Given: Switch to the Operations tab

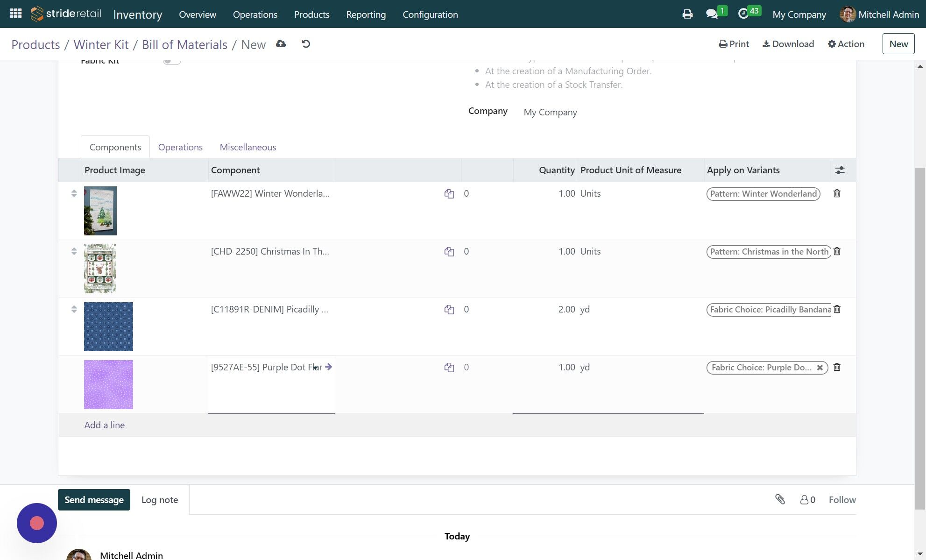Looking at the screenshot, I should [x=180, y=147].
